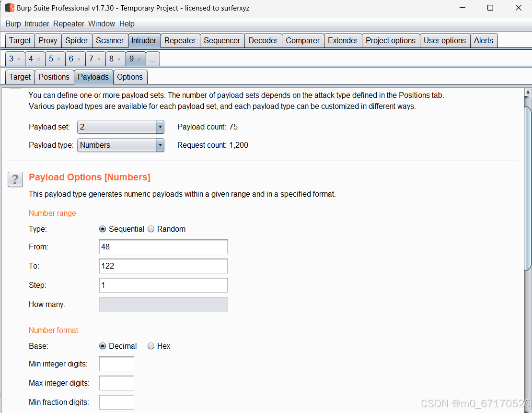Maximize the Burp Suite window
This screenshot has width=532, height=413.
[x=490, y=8]
